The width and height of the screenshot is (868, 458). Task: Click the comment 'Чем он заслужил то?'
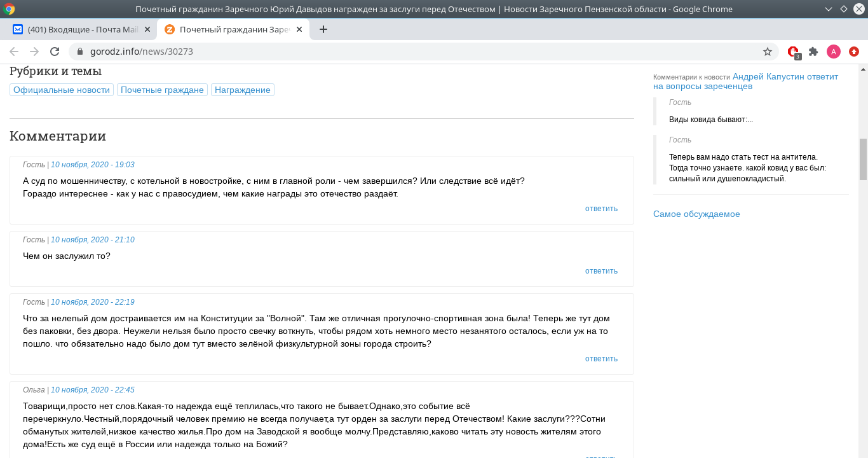67,256
